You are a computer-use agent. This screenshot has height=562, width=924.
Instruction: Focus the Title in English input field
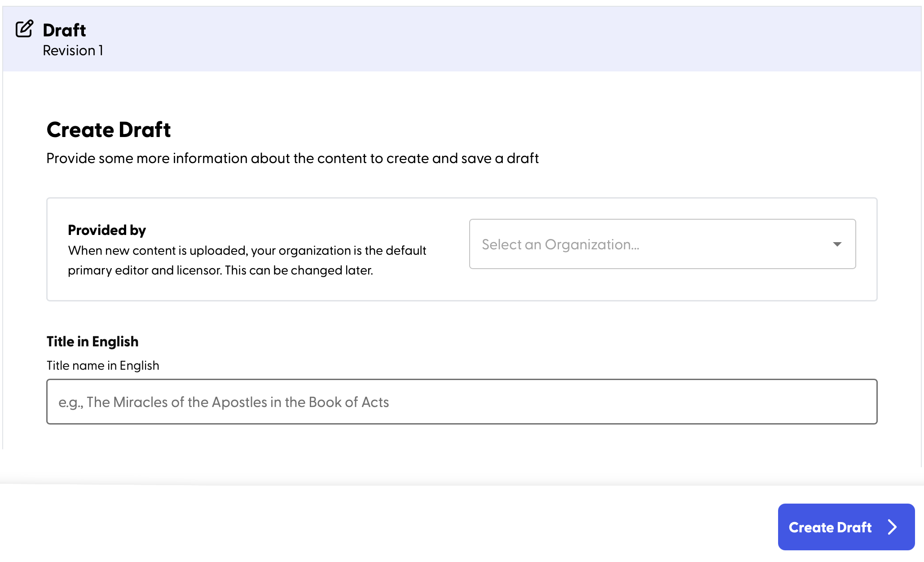[462, 402]
